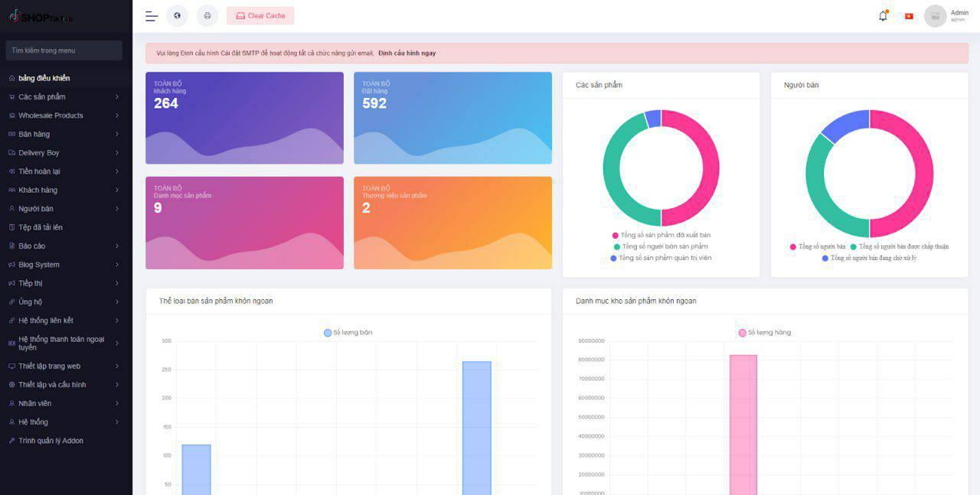
Task: Click the home icon beside bảng điều khiển
Action: (11, 78)
